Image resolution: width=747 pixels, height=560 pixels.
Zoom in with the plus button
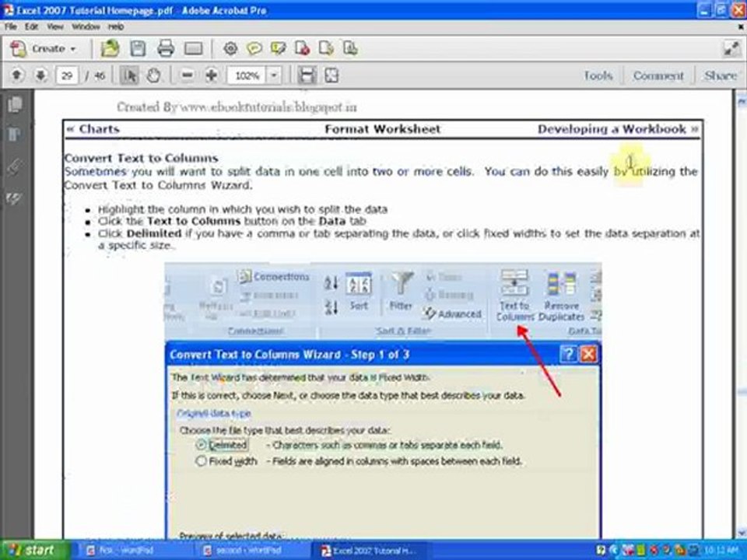[x=211, y=75]
